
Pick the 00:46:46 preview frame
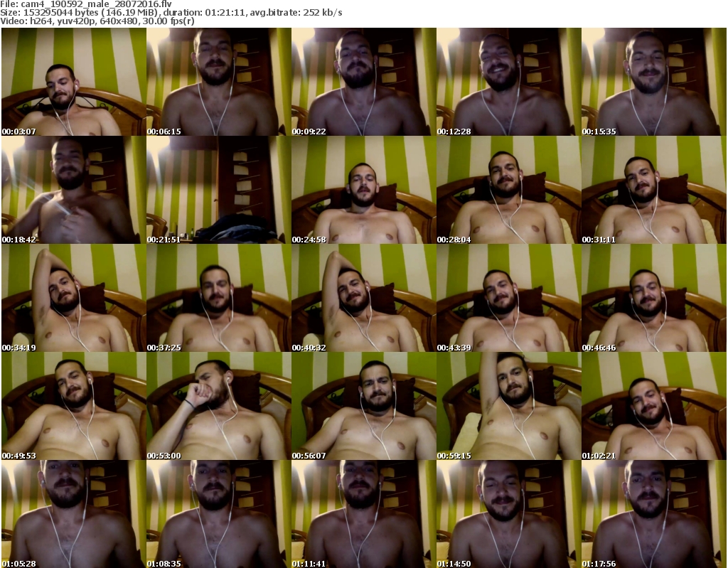tap(654, 298)
